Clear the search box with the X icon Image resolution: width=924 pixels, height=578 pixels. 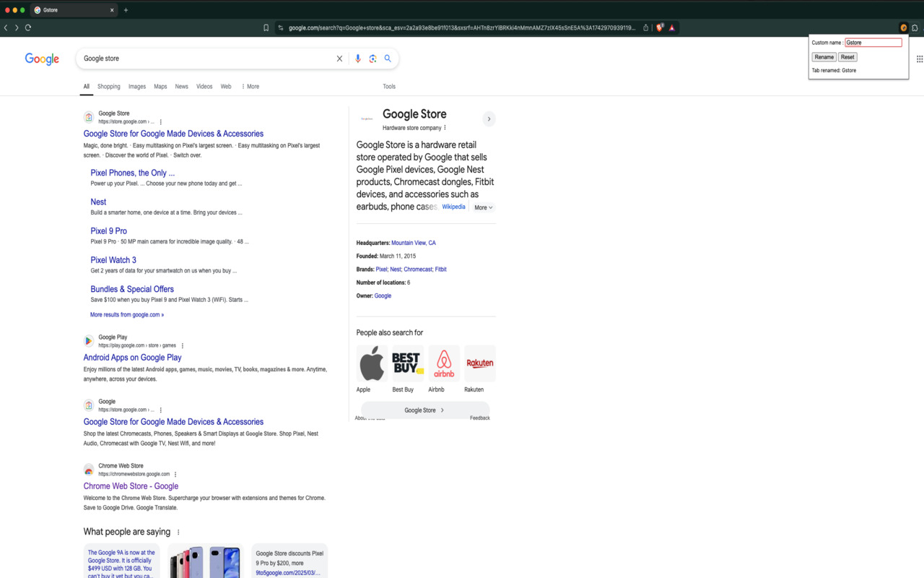coord(339,59)
